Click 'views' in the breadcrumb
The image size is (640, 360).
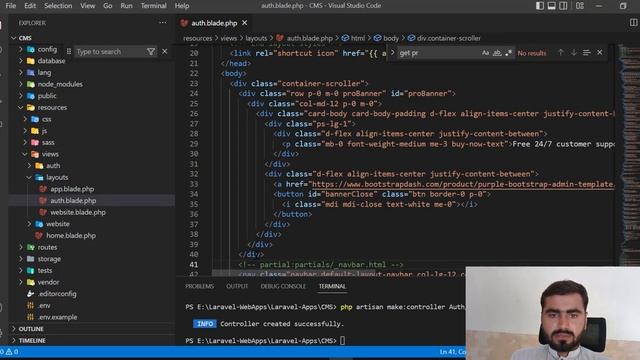pyautogui.click(x=228, y=38)
